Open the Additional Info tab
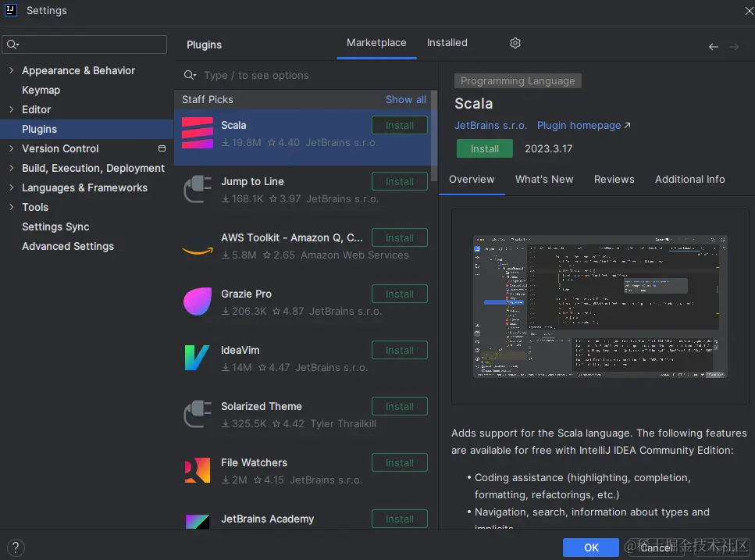This screenshot has width=755, height=560. pyautogui.click(x=689, y=179)
